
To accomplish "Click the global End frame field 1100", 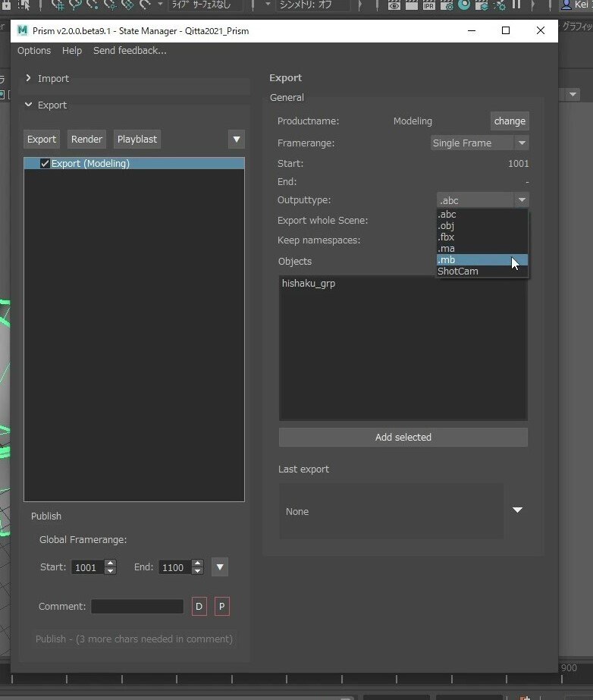I will point(175,567).
